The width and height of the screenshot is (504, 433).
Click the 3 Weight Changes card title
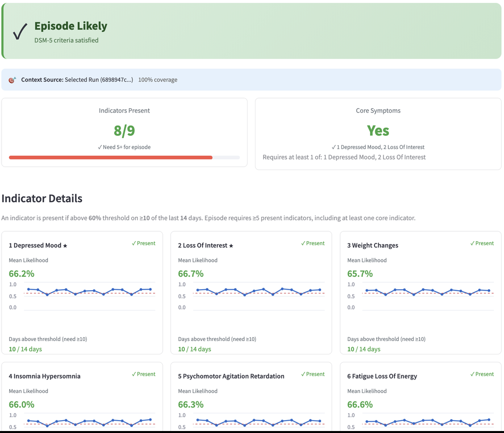373,245
